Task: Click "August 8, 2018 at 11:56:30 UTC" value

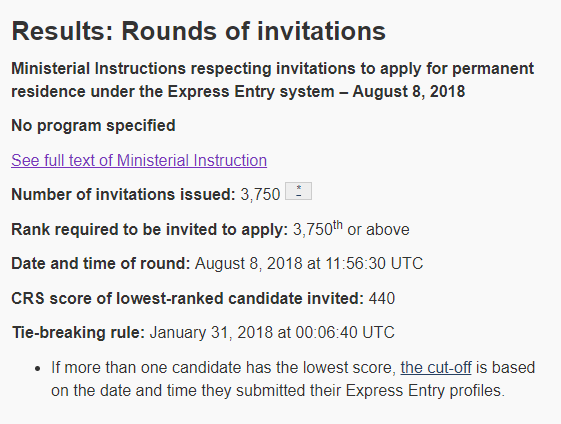Action: point(309,264)
